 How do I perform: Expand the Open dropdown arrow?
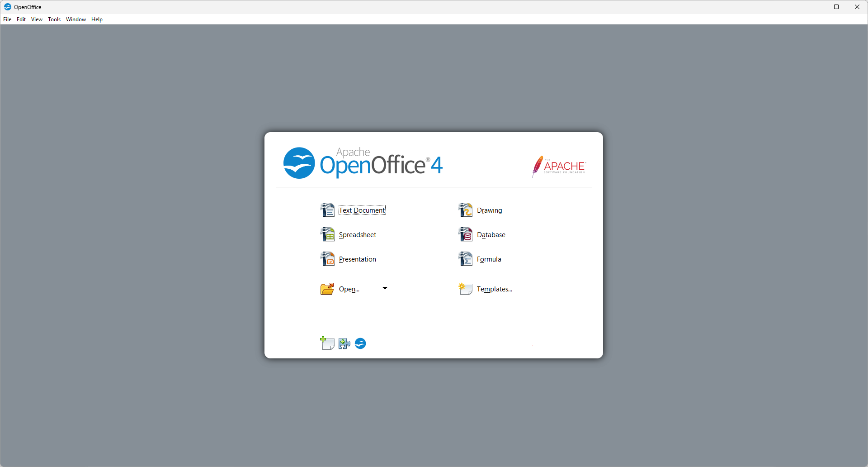[385, 288]
